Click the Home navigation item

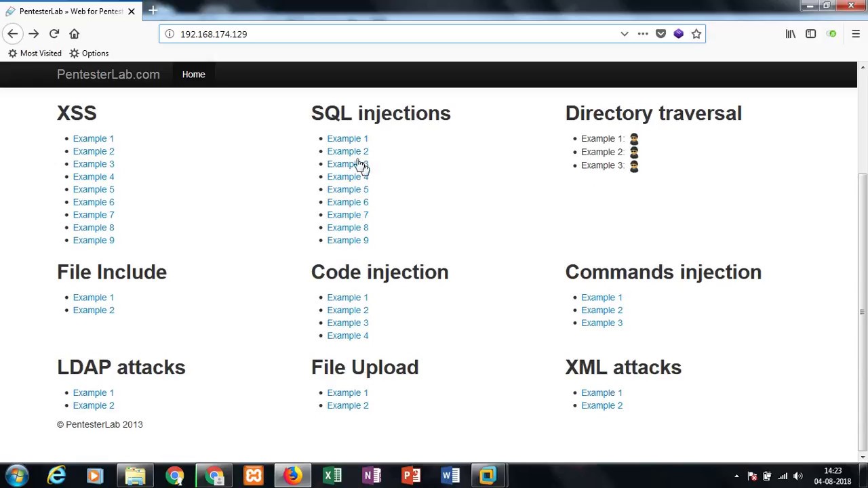pos(193,75)
